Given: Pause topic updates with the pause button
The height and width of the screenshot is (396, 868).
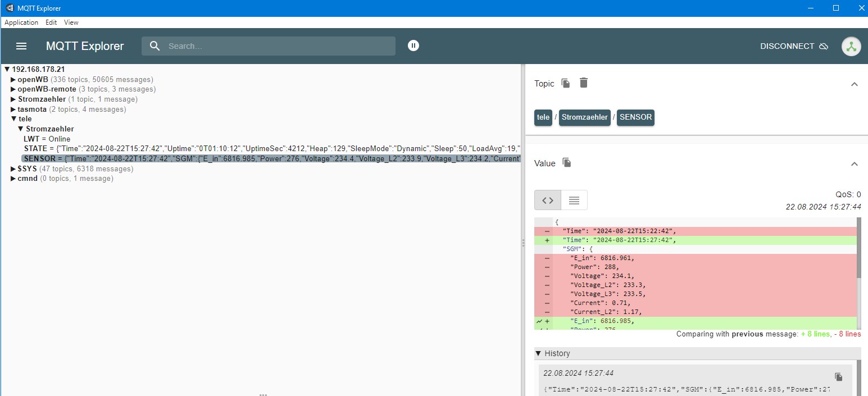Looking at the screenshot, I should click(x=413, y=46).
